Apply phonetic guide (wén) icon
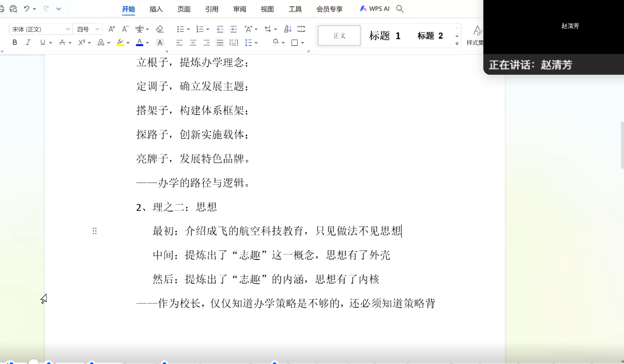The width and height of the screenshot is (624, 364). click(140, 29)
